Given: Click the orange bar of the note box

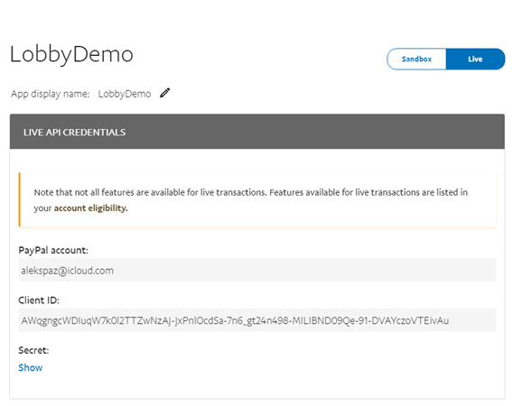Looking at the screenshot, I should pos(19,199).
